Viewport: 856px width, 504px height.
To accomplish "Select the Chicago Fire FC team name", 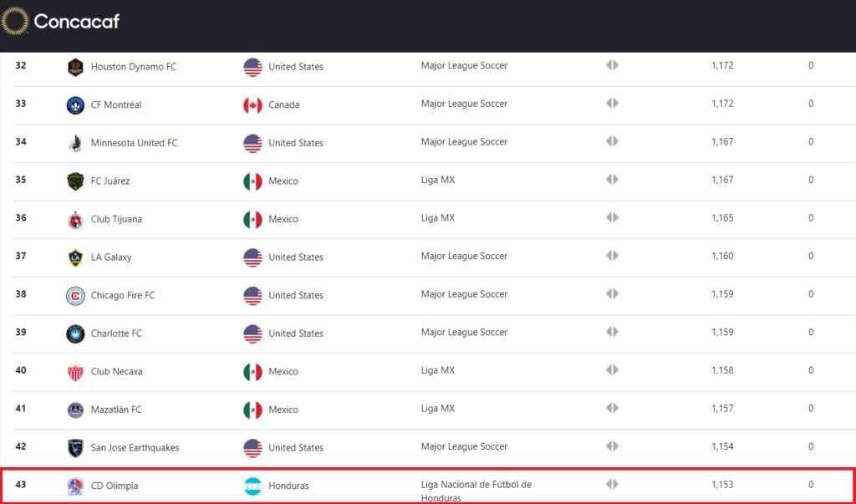I will point(123,296).
